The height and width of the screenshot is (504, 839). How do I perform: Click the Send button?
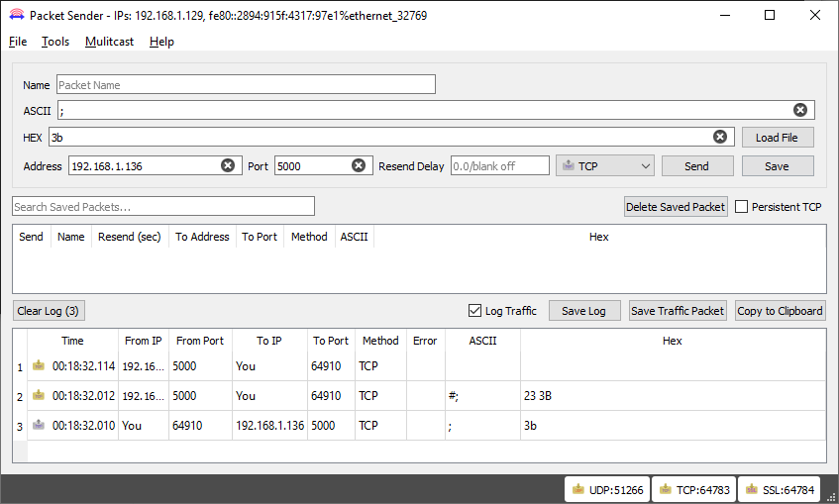[697, 166]
